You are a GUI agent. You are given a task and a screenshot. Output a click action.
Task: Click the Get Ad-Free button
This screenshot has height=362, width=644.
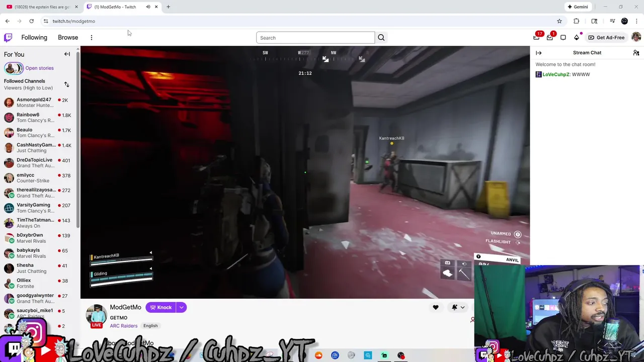tap(607, 37)
